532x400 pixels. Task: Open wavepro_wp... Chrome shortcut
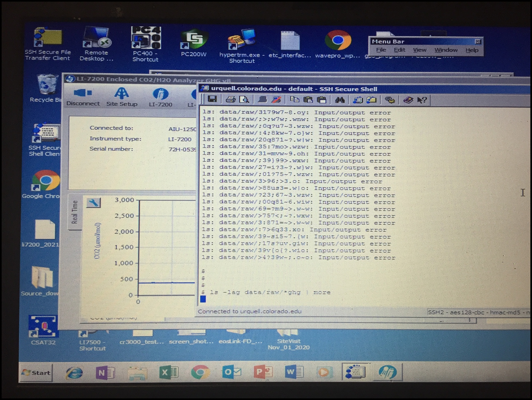[338, 44]
